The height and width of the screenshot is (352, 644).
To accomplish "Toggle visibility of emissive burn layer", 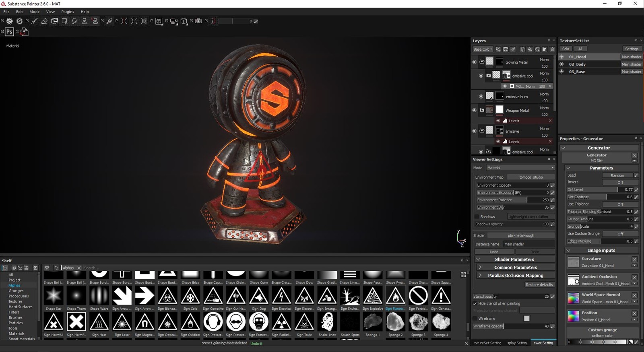I will pyautogui.click(x=481, y=97).
